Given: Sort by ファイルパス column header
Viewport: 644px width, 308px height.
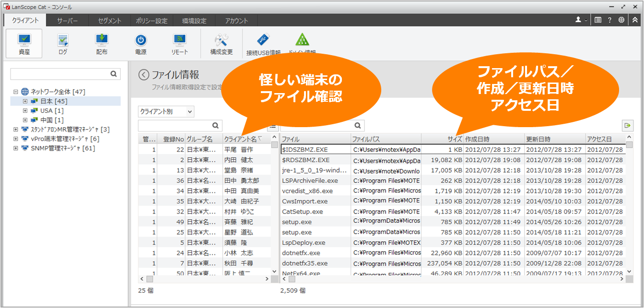Looking at the screenshot, I should tap(386, 139).
